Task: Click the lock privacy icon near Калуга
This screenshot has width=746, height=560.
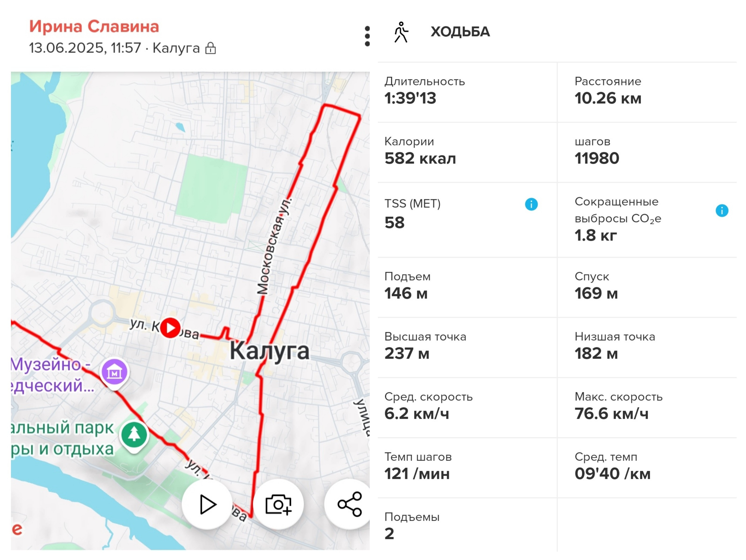Action: [211, 48]
